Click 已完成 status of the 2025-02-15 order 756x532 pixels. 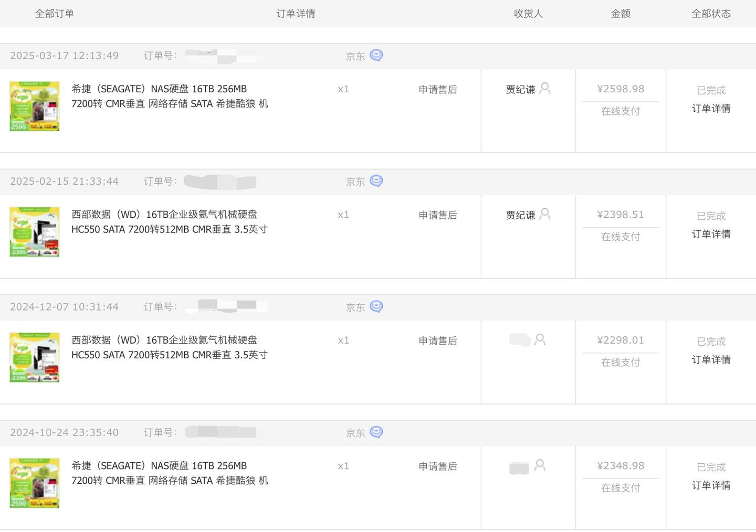(711, 216)
